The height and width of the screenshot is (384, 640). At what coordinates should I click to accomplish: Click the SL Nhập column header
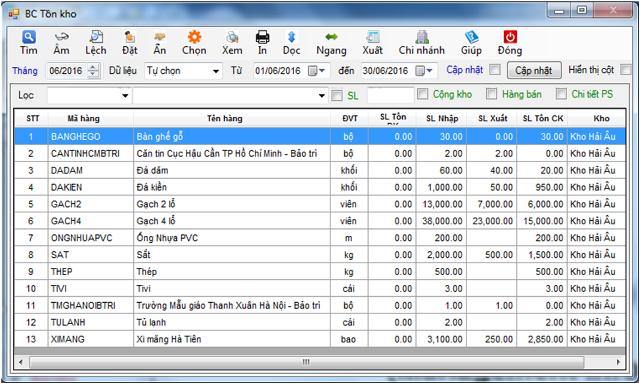(442, 118)
